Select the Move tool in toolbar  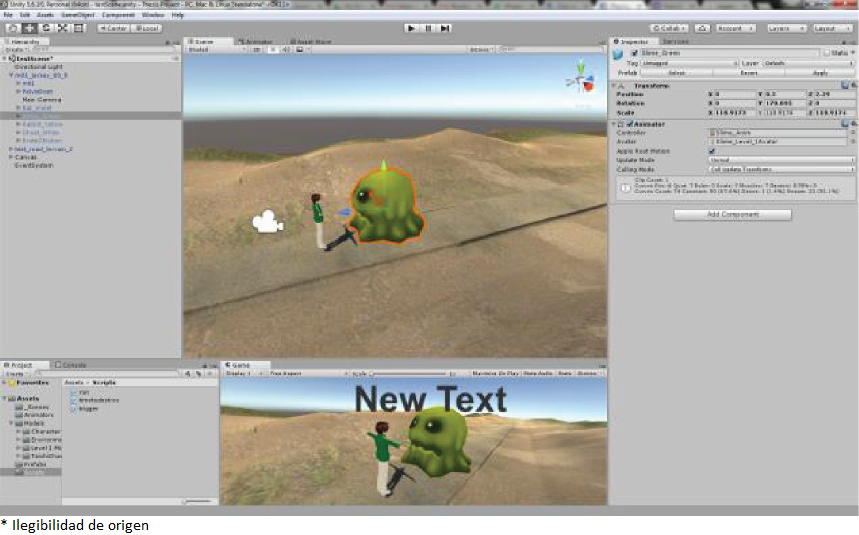(x=29, y=28)
